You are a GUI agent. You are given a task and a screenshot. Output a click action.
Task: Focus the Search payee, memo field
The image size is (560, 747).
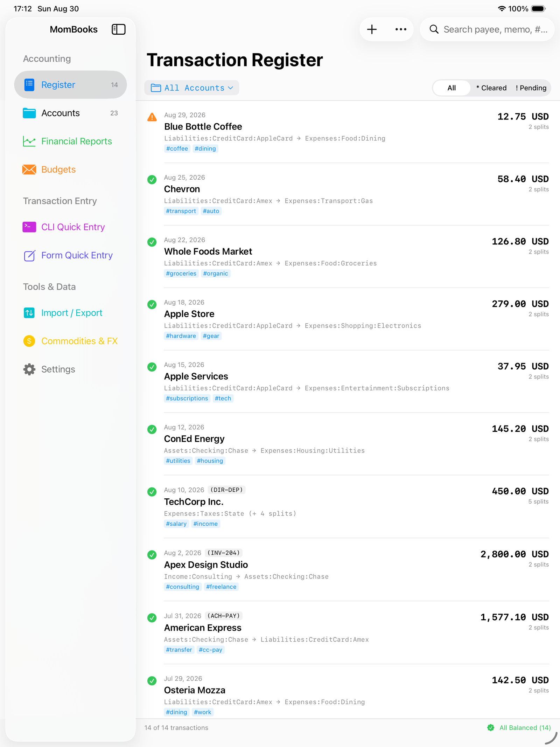tap(487, 29)
